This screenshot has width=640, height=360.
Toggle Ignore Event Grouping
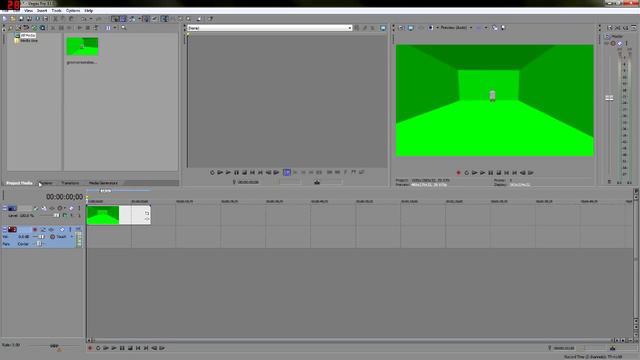tap(155, 19)
